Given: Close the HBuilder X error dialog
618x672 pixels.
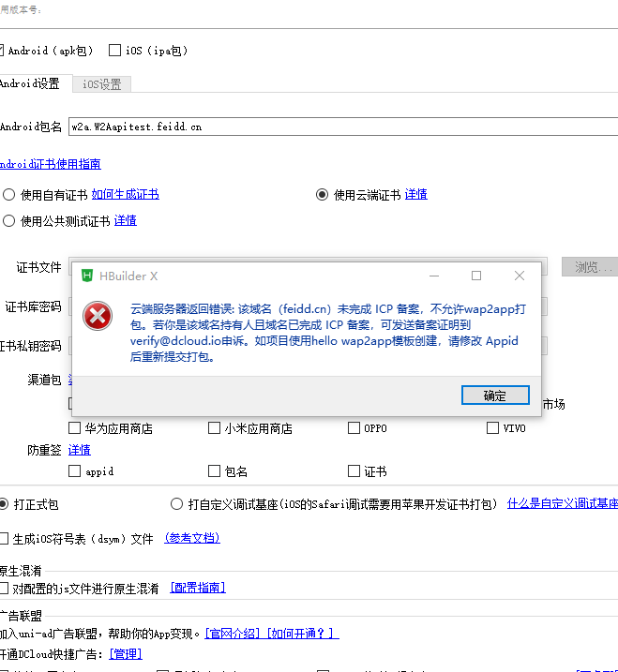Looking at the screenshot, I should click(x=520, y=276).
